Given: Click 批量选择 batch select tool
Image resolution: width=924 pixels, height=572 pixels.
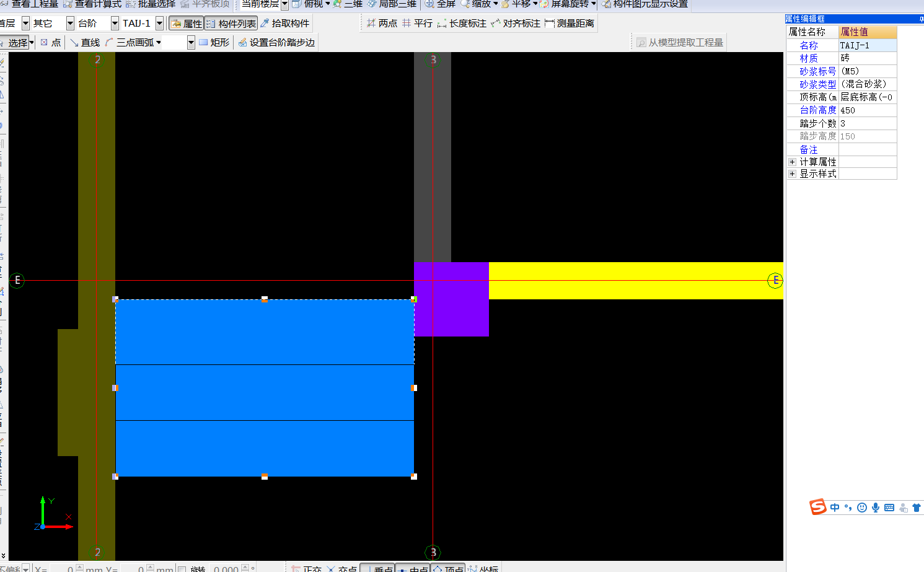Looking at the screenshot, I should (151, 4).
